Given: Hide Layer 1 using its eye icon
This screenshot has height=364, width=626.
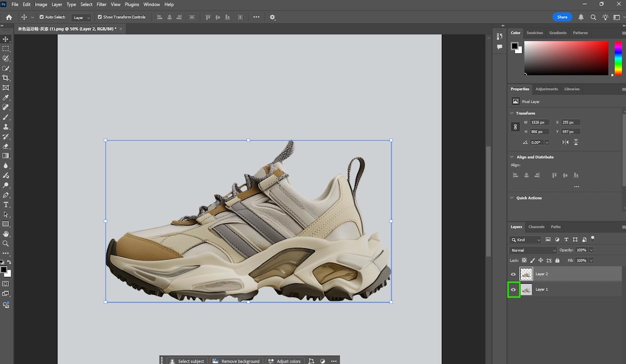Looking at the screenshot, I should pyautogui.click(x=513, y=289).
